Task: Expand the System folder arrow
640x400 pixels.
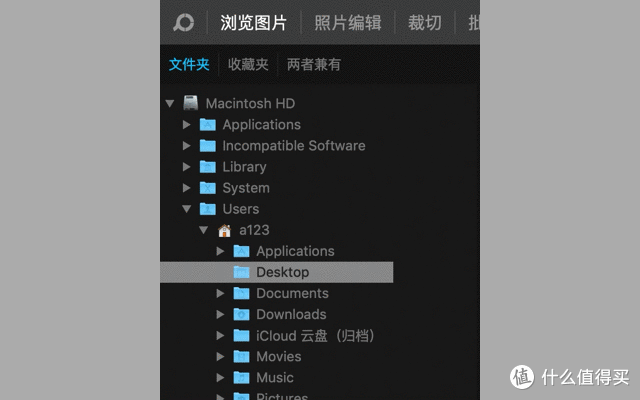Action: point(187,188)
